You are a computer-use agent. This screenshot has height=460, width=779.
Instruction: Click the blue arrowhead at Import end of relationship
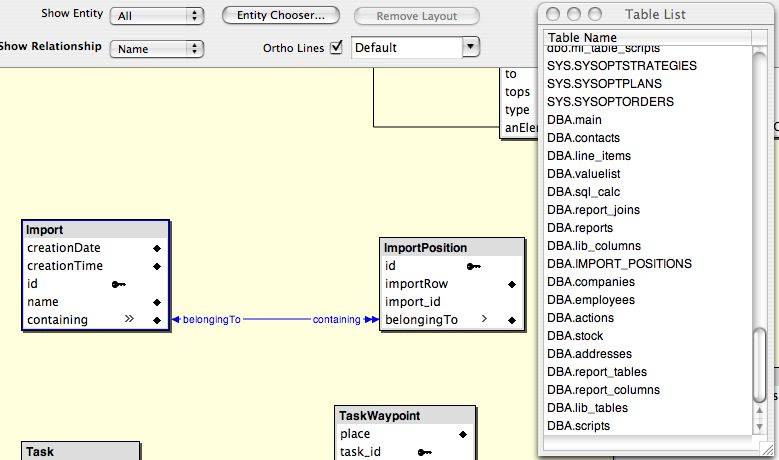click(x=175, y=319)
